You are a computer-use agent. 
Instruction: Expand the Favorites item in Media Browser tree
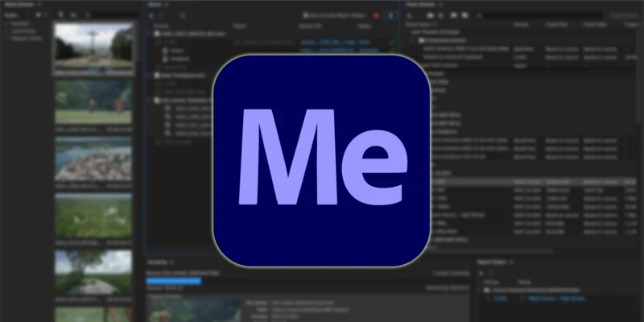(7, 23)
